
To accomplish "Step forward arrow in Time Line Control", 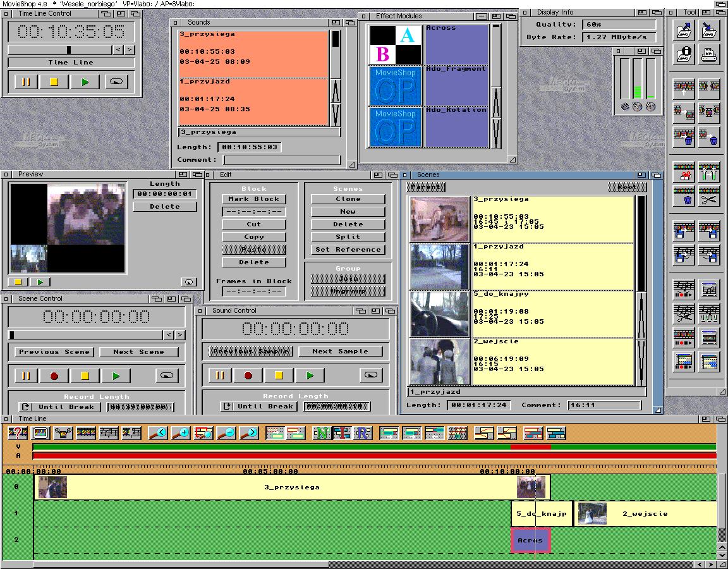I will (x=130, y=49).
